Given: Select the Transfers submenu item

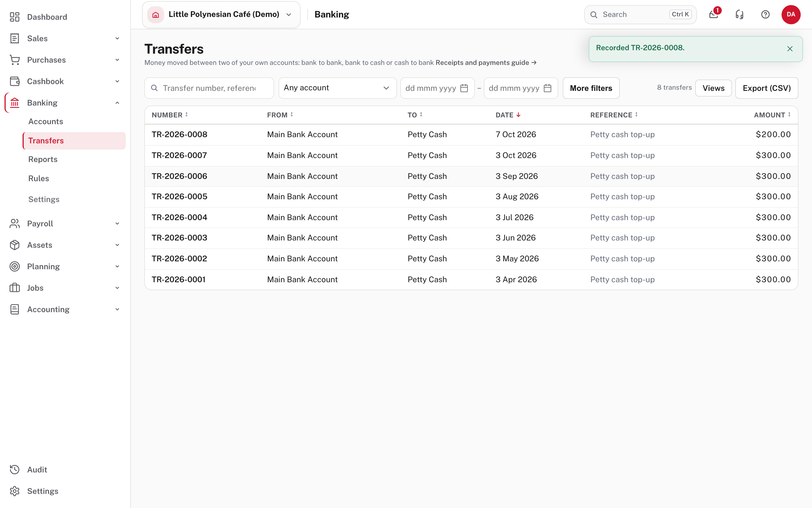Looking at the screenshot, I should pyautogui.click(x=74, y=141).
